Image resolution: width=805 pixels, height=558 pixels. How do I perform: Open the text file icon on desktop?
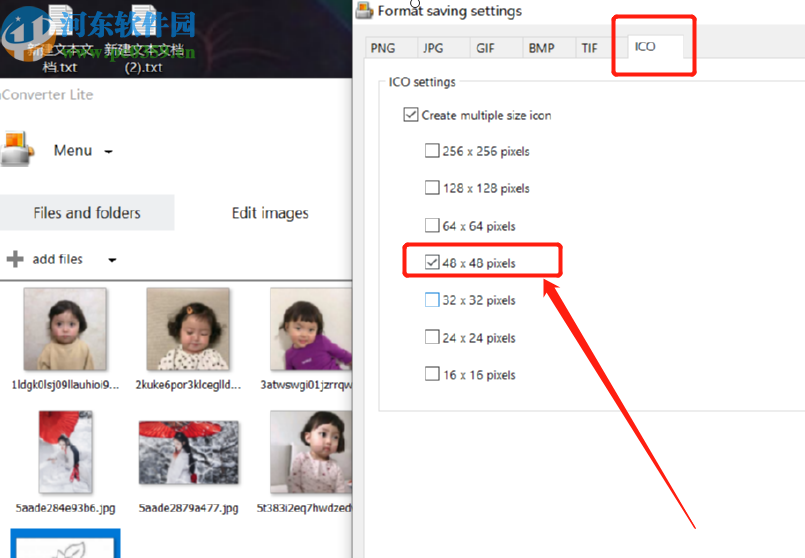pos(145,25)
